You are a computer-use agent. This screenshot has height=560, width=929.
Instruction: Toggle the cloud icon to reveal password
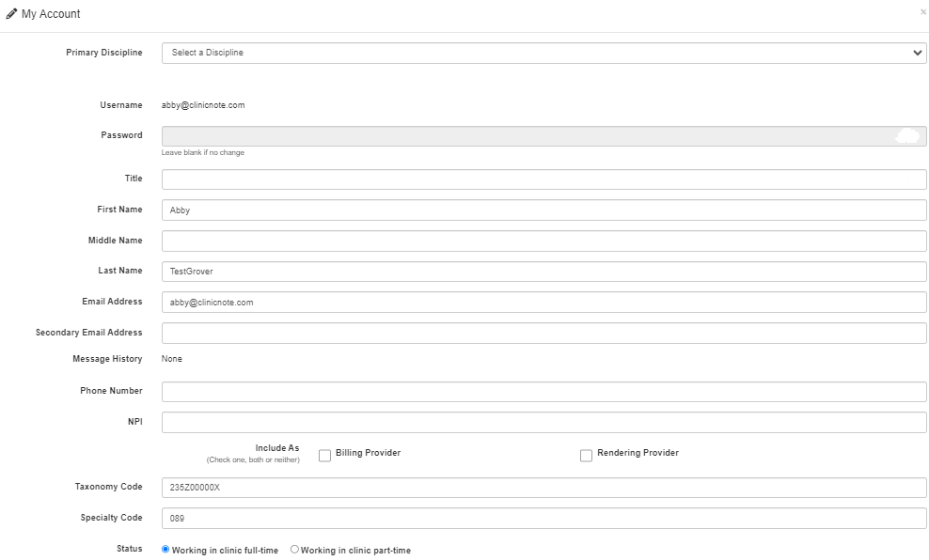click(907, 134)
